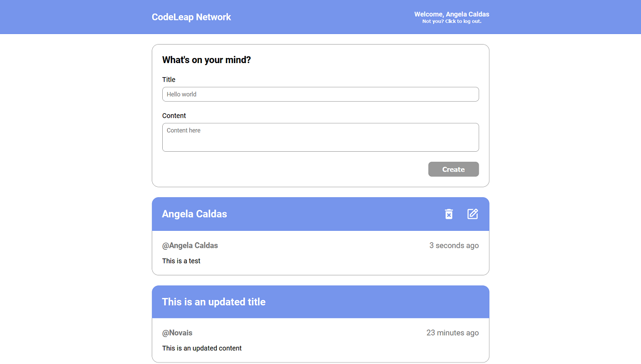
Task: Delete the Angela Caldas post
Action: pos(449,214)
